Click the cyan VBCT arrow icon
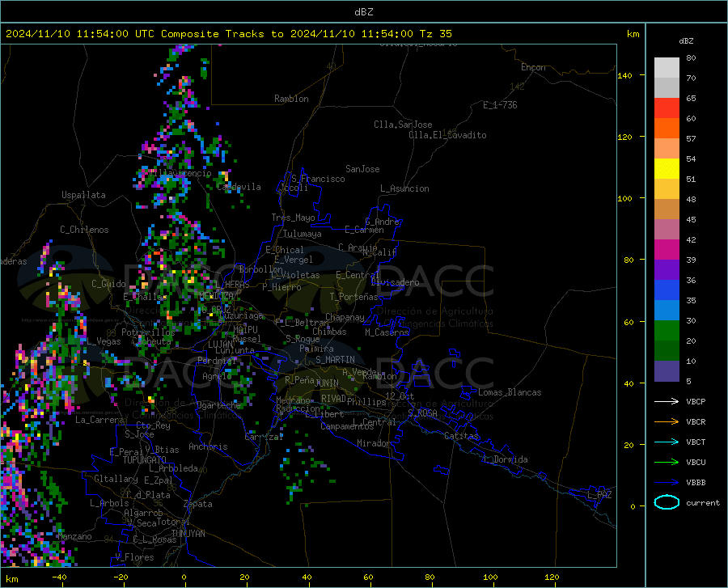 pos(667,442)
